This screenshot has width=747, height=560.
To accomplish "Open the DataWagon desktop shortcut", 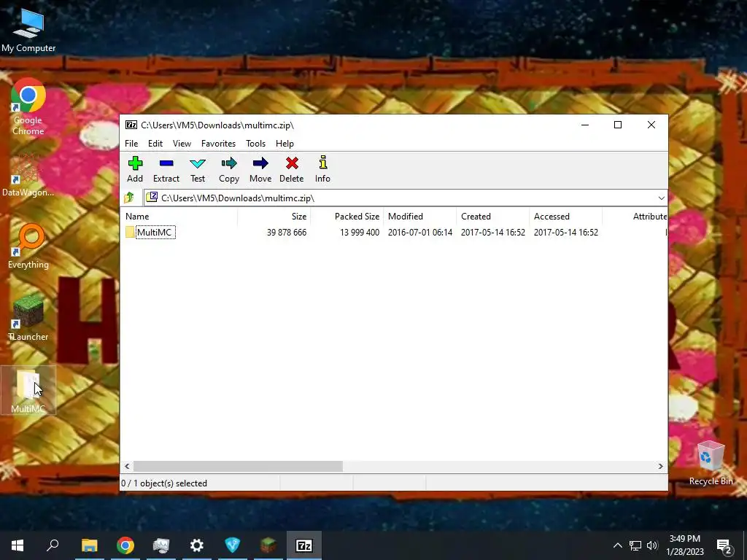I will [x=28, y=175].
